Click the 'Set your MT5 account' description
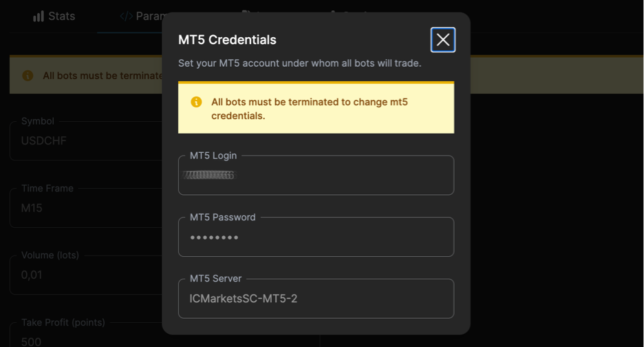This screenshot has height=347, width=644. [x=300, y=63]
